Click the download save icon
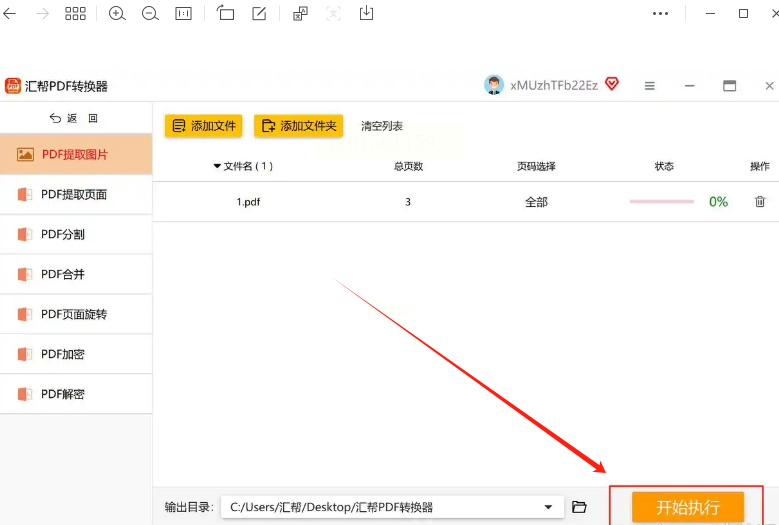This screenshot has width=779, height=525. click(x=366, y=13)
